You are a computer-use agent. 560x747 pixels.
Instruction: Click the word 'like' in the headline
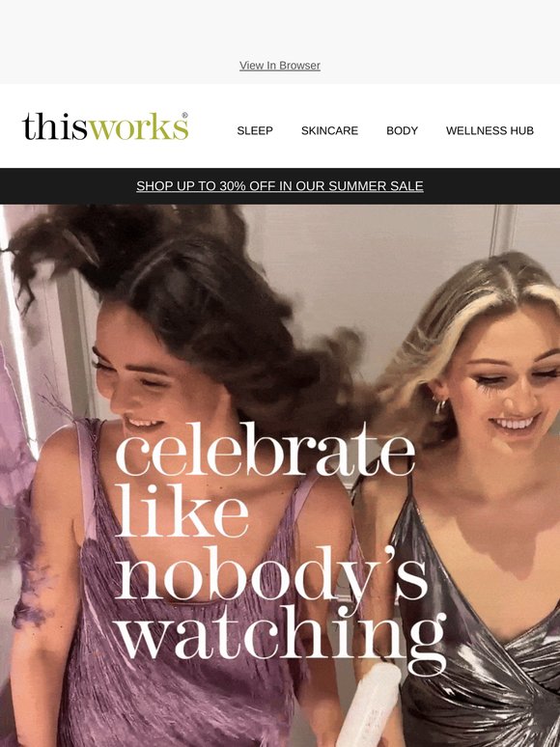[182, 511]
